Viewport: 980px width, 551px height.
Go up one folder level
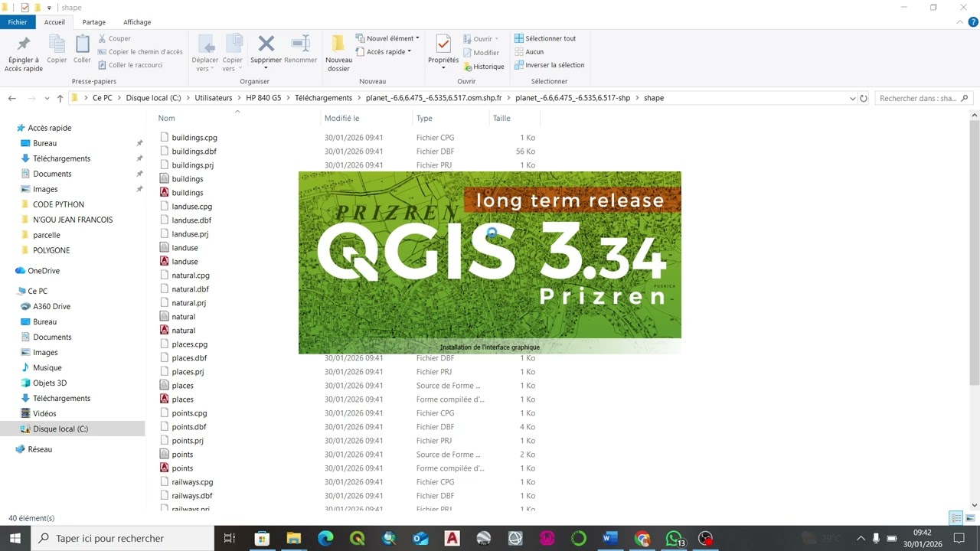[60, 98]
